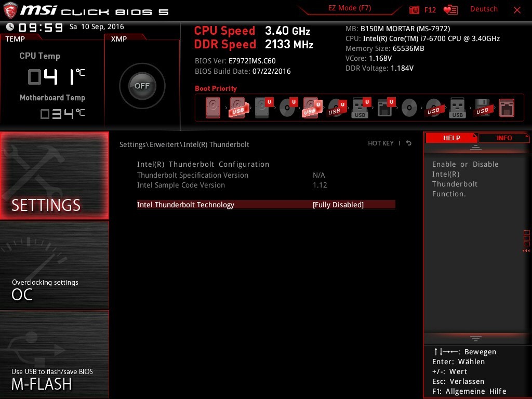The image size is (532, 399).
Task: Select the UEFI USB key boot device icon
Action: tap(361, 108)
